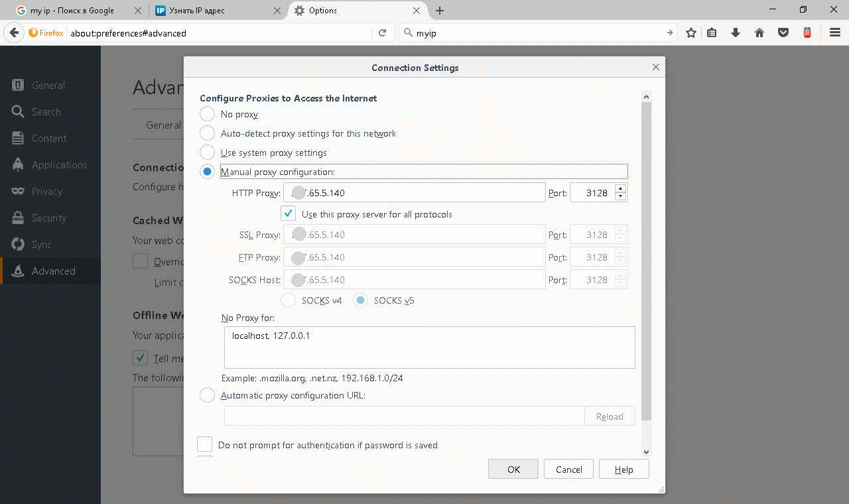Enable Do not prompt for authentication
This screenshot has height=504, width=849.
(x=205, y=444)
